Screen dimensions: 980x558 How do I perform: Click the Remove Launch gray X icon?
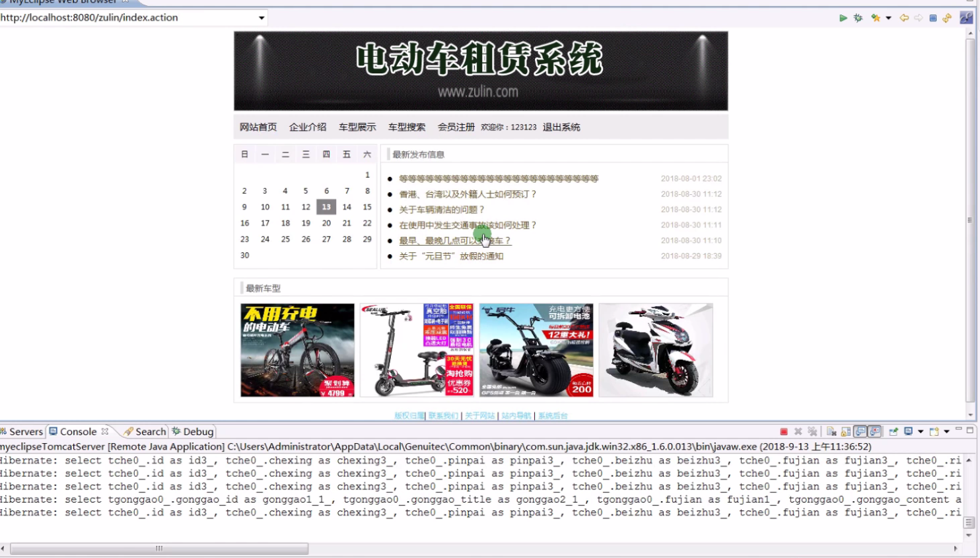point(798,432)
